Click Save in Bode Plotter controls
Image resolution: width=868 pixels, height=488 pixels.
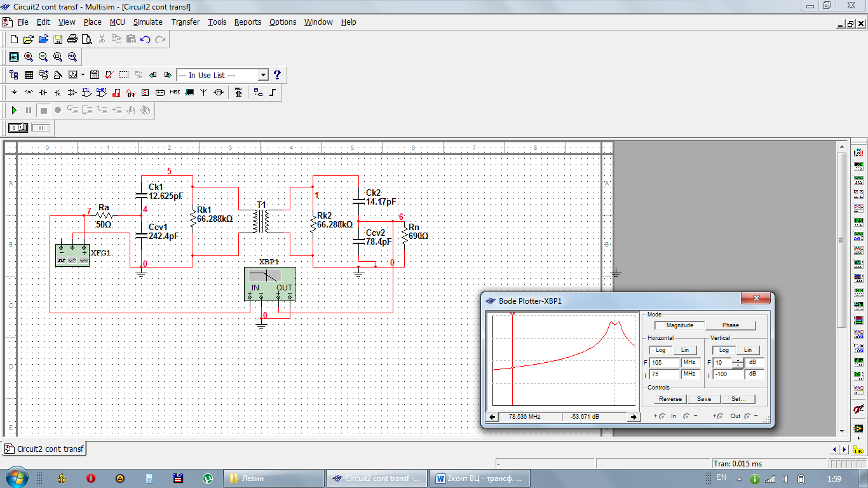tap(704, 399)
